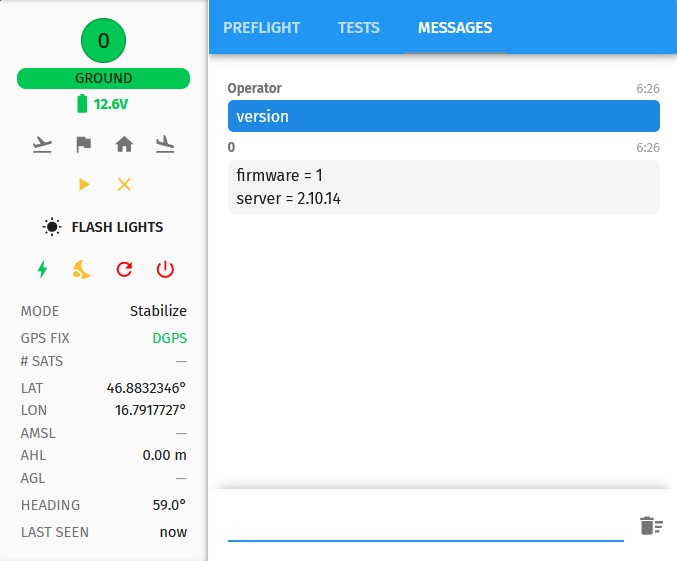Select the Messages tab
The width and height of the screenshot is (677, 561).
click(x=455, y=28)
